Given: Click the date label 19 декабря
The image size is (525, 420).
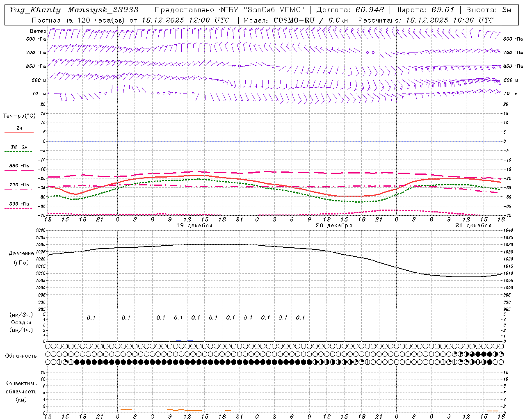Looking at the screenshot, I should point(194,226).
